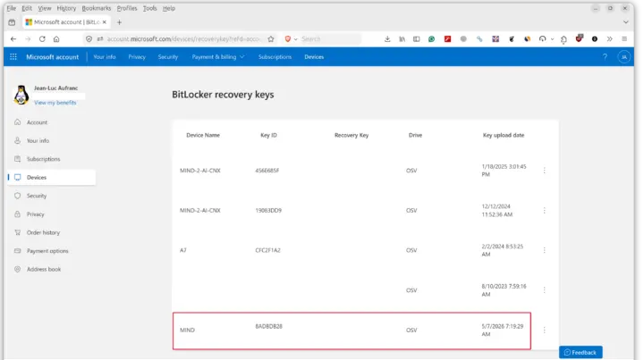Click the Key ID 456E685F cell
The height and width of the screenshot is (360, 644).
tap(267, 170)
